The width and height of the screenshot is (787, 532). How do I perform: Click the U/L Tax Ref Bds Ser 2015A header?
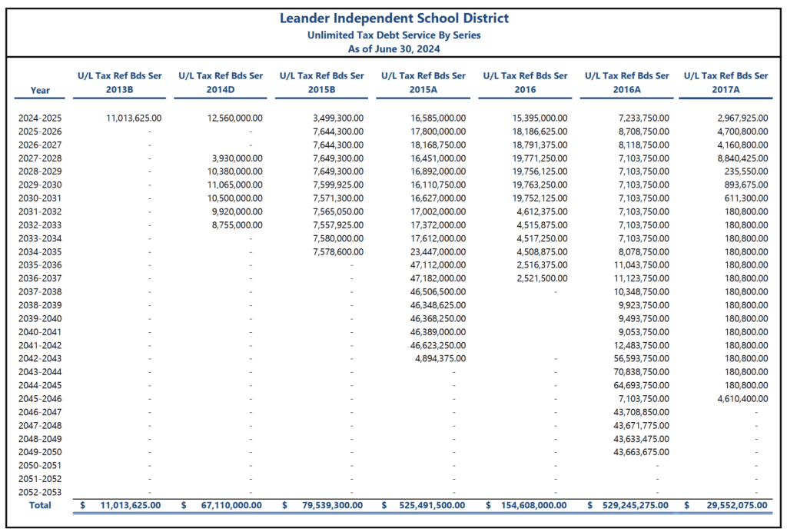pos(423,82)
